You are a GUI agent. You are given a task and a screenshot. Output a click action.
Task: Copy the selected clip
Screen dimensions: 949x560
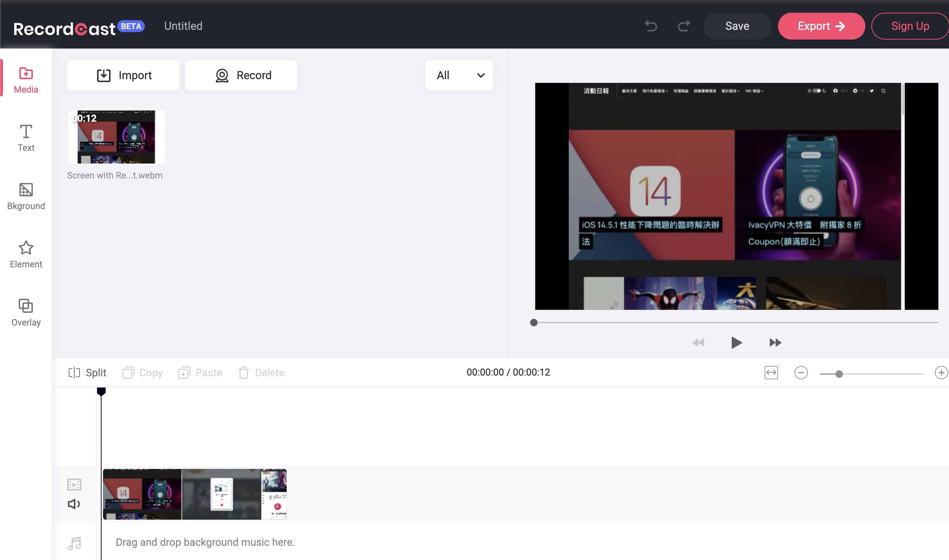(142, 373)
